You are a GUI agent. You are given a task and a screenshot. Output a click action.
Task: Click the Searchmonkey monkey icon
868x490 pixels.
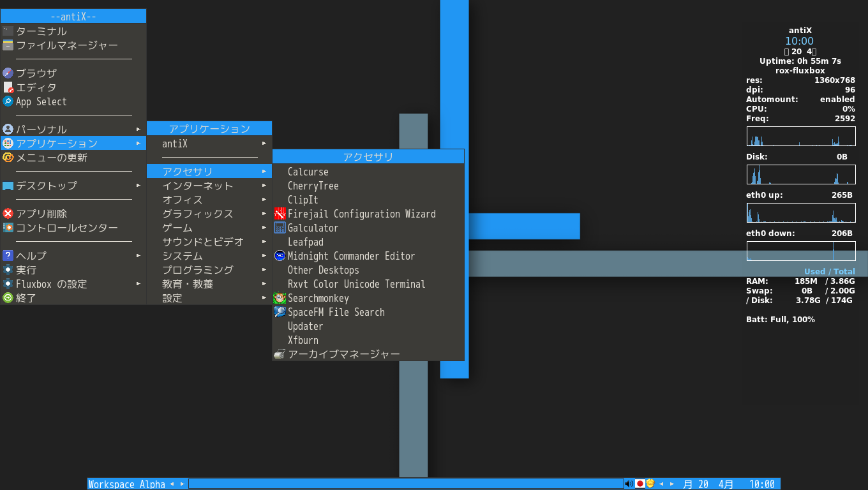(280, 298)
